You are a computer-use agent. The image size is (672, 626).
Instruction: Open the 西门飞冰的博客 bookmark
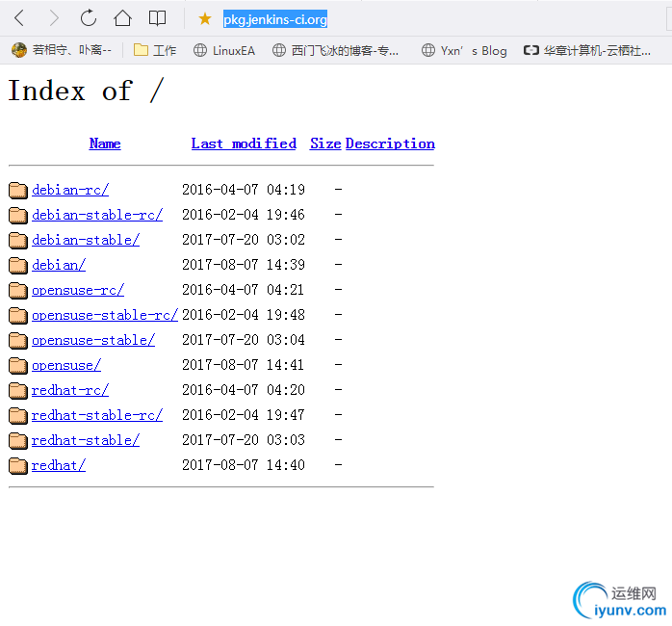[x=336, y=51]
